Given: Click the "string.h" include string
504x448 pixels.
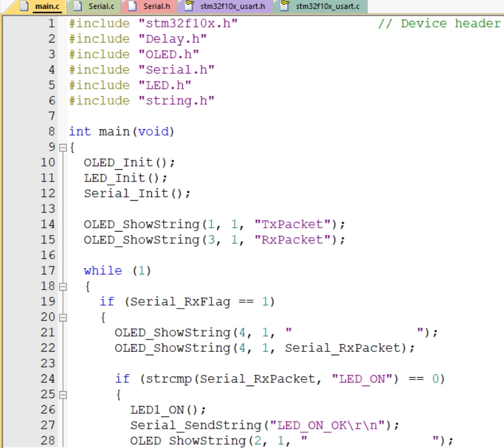Looking at the screenshot, I should [177, 101].
